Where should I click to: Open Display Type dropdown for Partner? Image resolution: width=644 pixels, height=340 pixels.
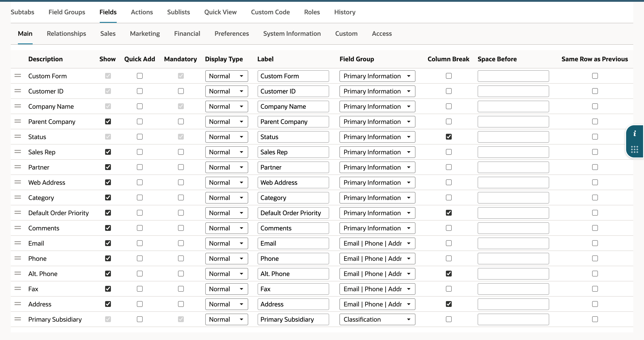click(x=227, y=167)
